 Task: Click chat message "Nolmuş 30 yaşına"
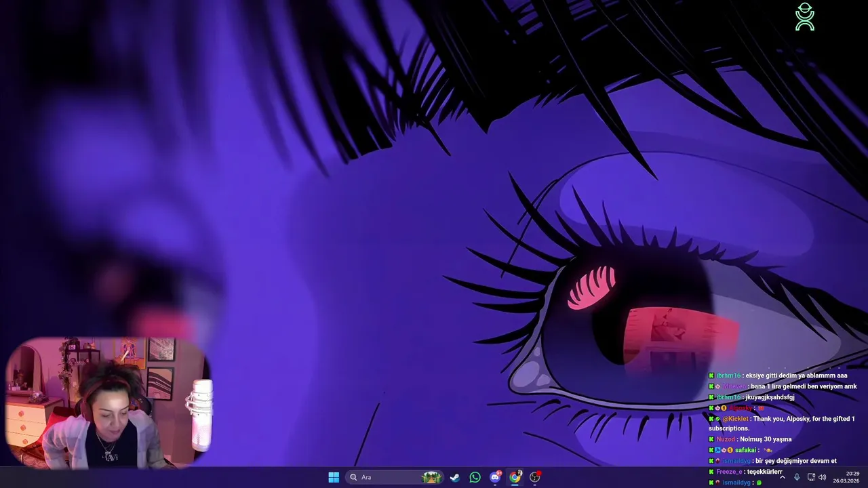tap(766, 439)
